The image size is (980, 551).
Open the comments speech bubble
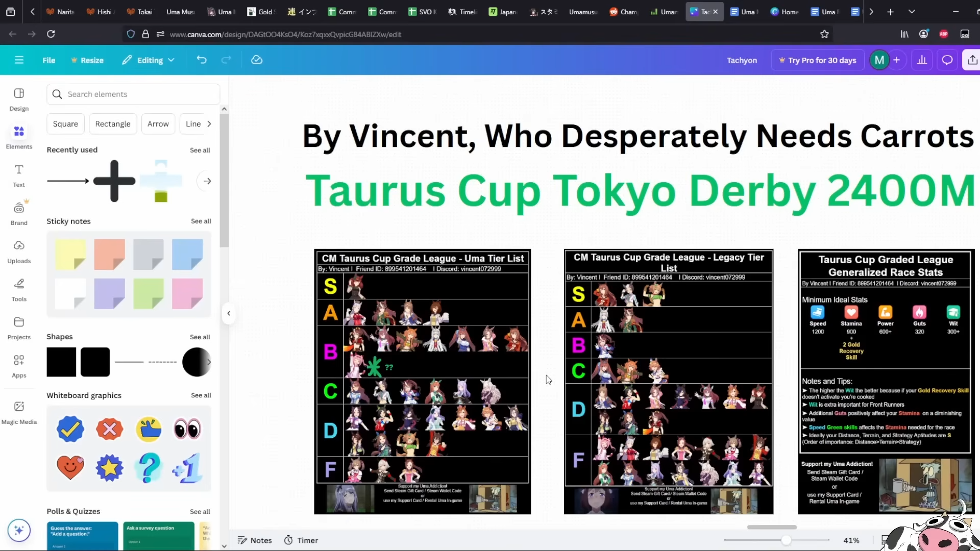point(947,60)
